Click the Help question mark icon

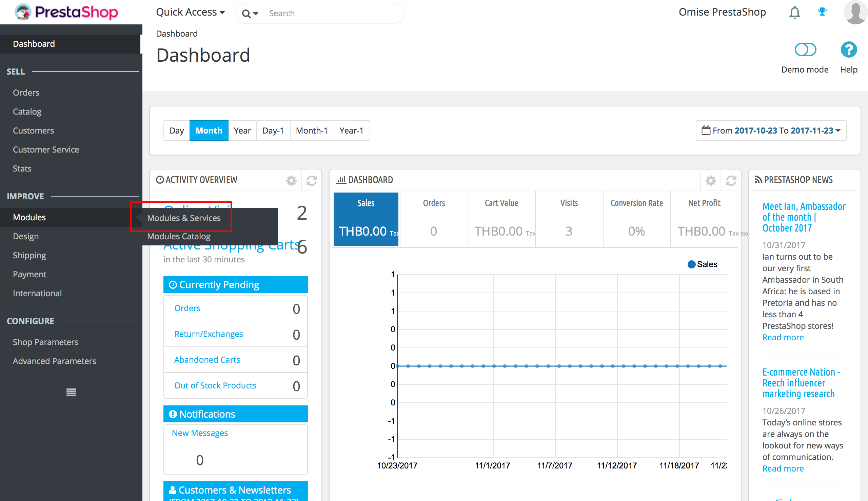(848, 50)
